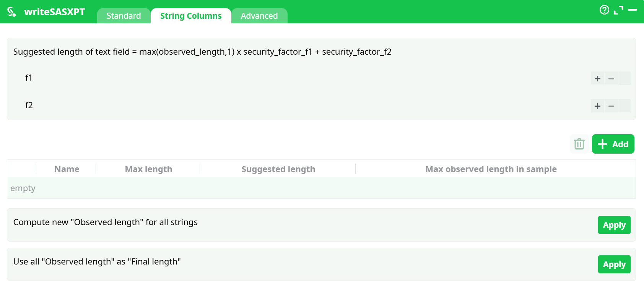
Task: Click the fullscreen expand icon
Action: pyautogui.click(x=618, y=10)
